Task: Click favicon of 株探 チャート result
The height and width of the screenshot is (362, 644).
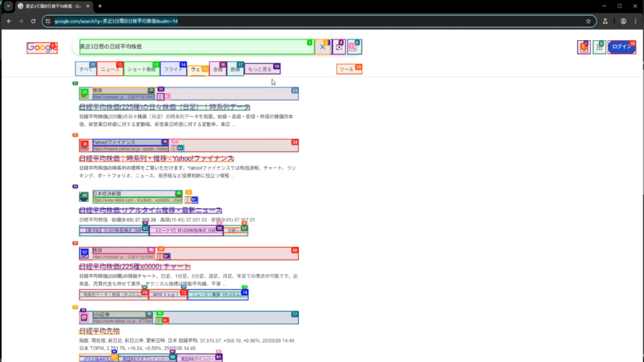Action: coord(84,253)
